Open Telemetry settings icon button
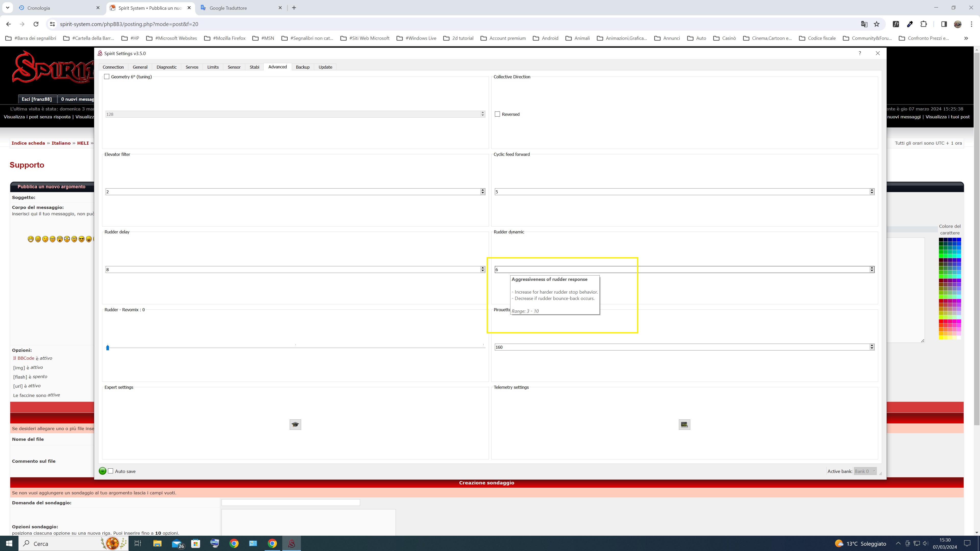Image resolution: width=980 pixels, height=551 pixels. click(684, 424)
